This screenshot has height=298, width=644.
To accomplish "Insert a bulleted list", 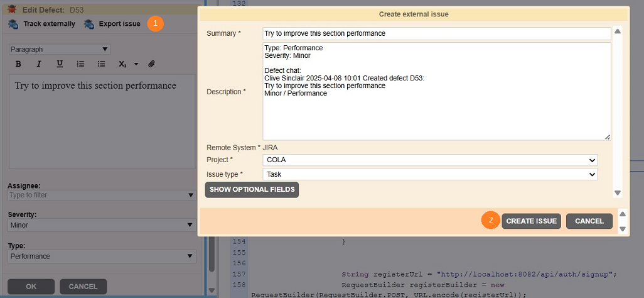I will [x=101, y=64].
